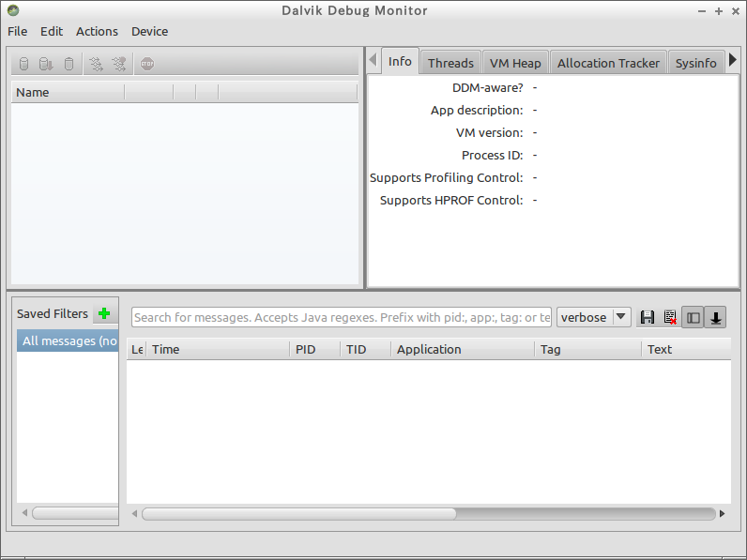
Task: Maximize the Dalvik Debug Monitor window
Action: pyautogui.click(x=719, y=11)
